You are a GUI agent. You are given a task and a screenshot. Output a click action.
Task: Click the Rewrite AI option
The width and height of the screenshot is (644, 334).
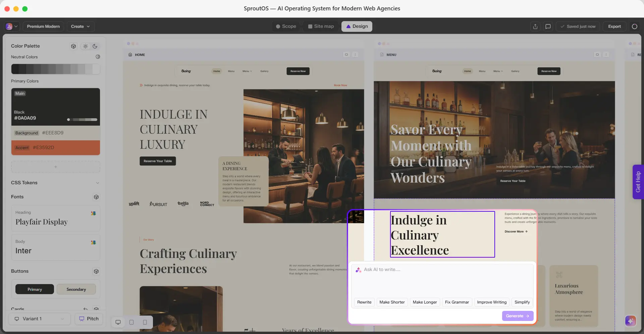coord(364,302)
